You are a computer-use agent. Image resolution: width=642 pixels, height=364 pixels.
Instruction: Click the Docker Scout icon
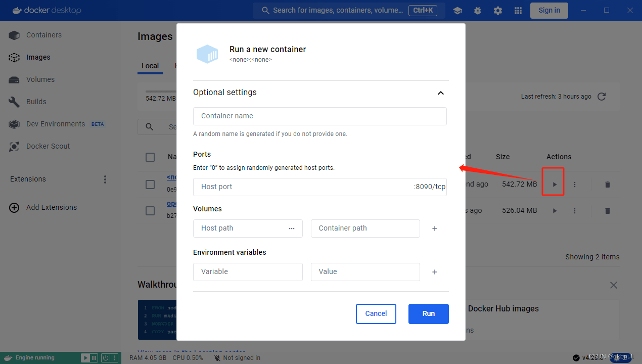[x=14, y=147]
